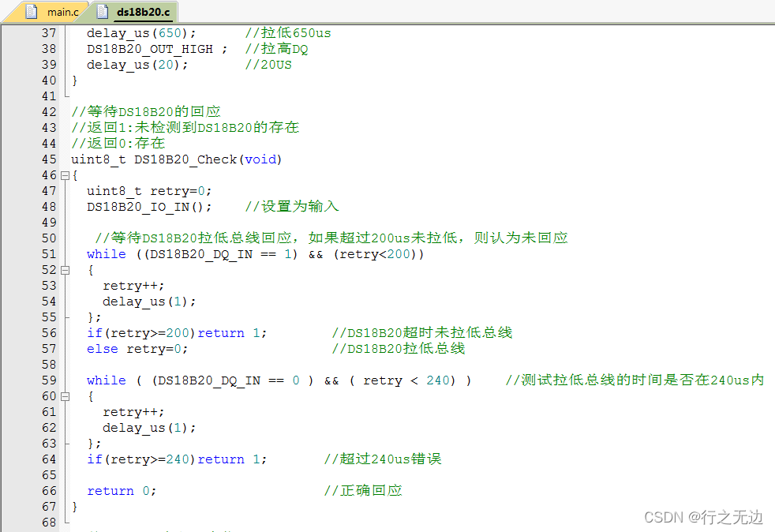
Task: Click retry++ on line 53
Action: (x=133, y=286)
